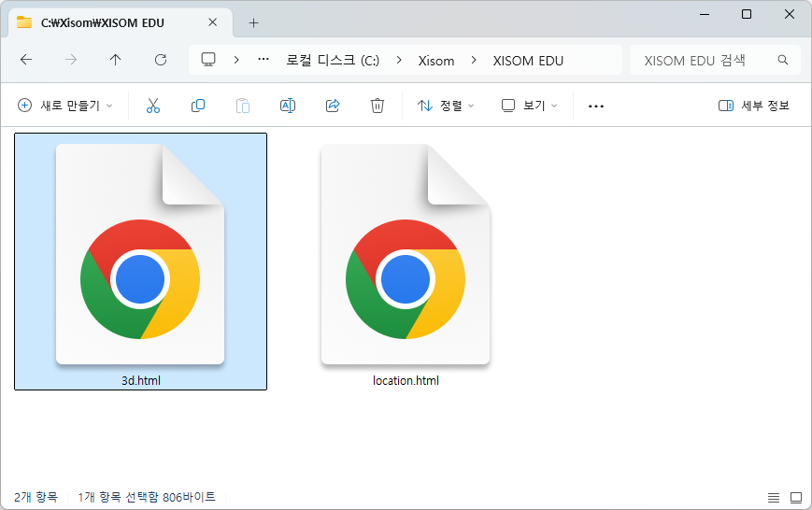Click the Cut scissors icon
This screenshot has width=812, height=510.
[152, 106]
